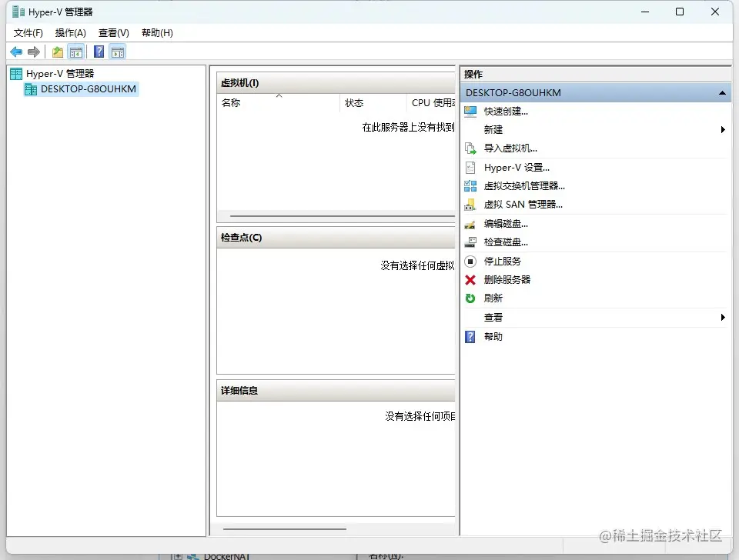Viewport: 739px width, 560px height.
Task: Sort by 名称 column header
Action: [278, 103]
